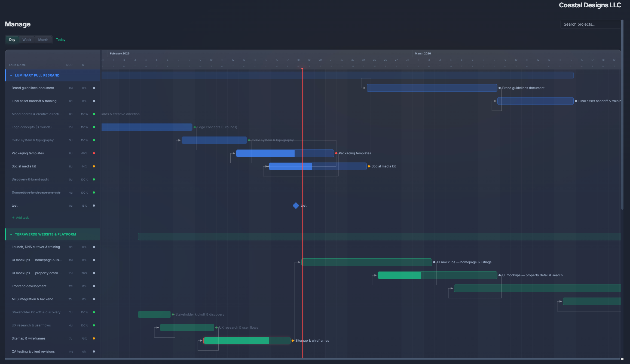Screen dimensions: 630x364
Task: Click the Today link
Action: [60, 39]
